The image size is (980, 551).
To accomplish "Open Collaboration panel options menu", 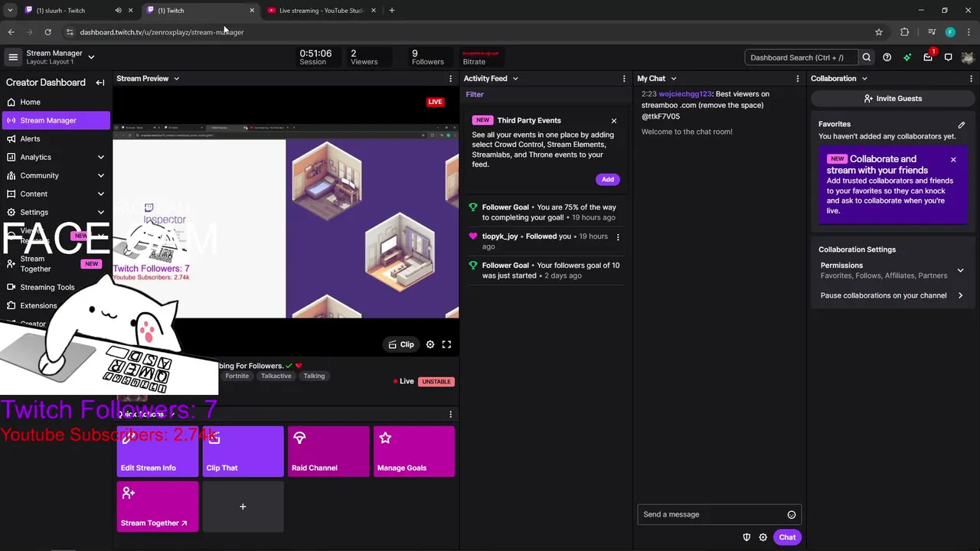I will tap(972, 79).
